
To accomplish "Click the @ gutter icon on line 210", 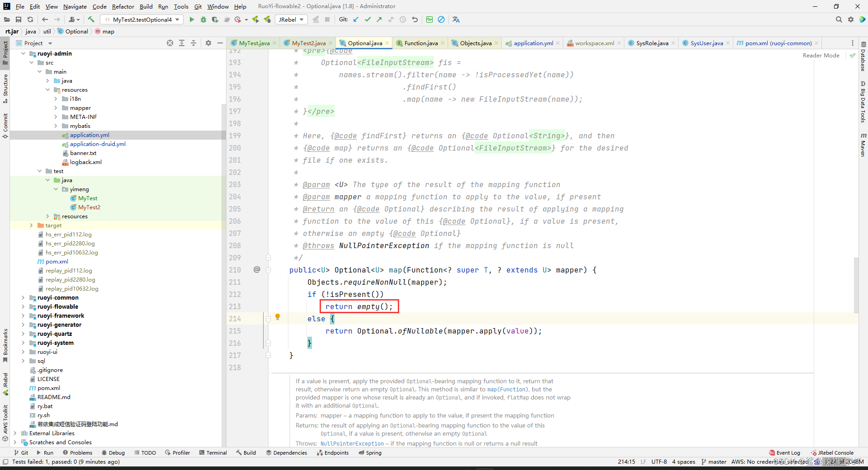I will (257, 269).
